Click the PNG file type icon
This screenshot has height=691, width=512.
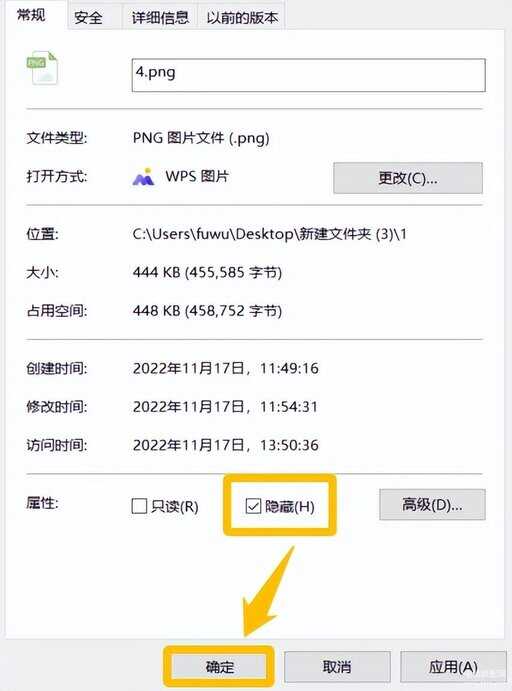click(42, 68)
